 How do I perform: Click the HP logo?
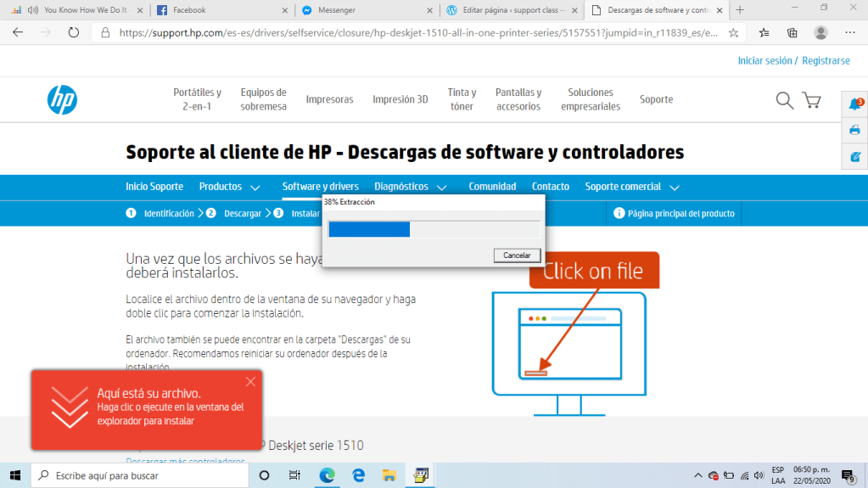62,100
